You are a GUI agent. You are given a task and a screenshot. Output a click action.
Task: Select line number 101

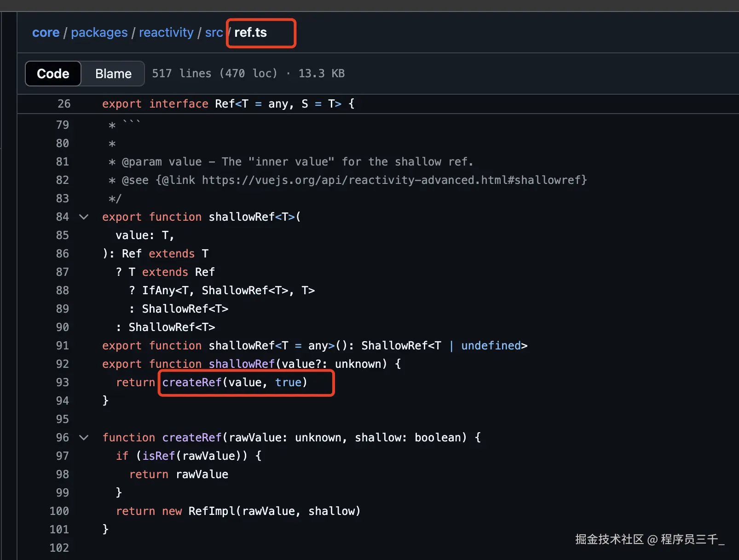[x=59, y=530]
